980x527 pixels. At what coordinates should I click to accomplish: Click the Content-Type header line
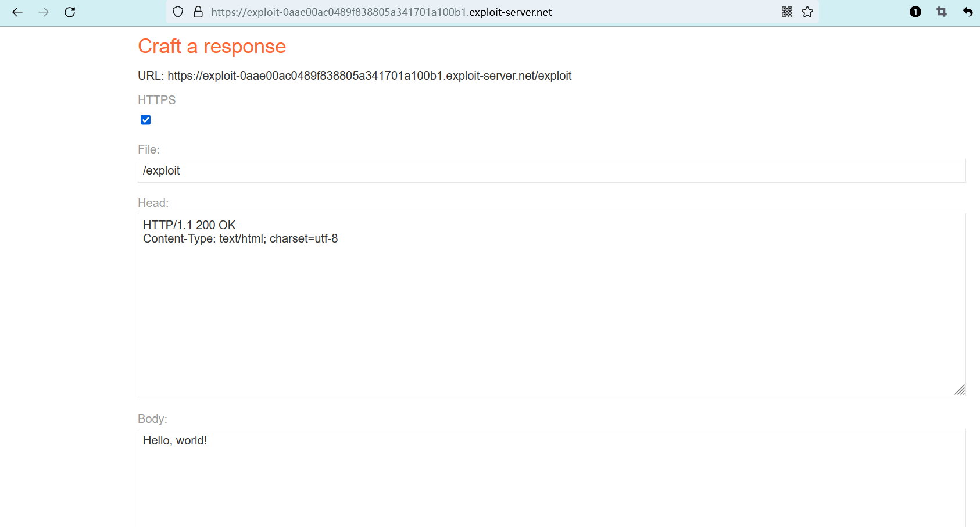[x=241, y=238]
